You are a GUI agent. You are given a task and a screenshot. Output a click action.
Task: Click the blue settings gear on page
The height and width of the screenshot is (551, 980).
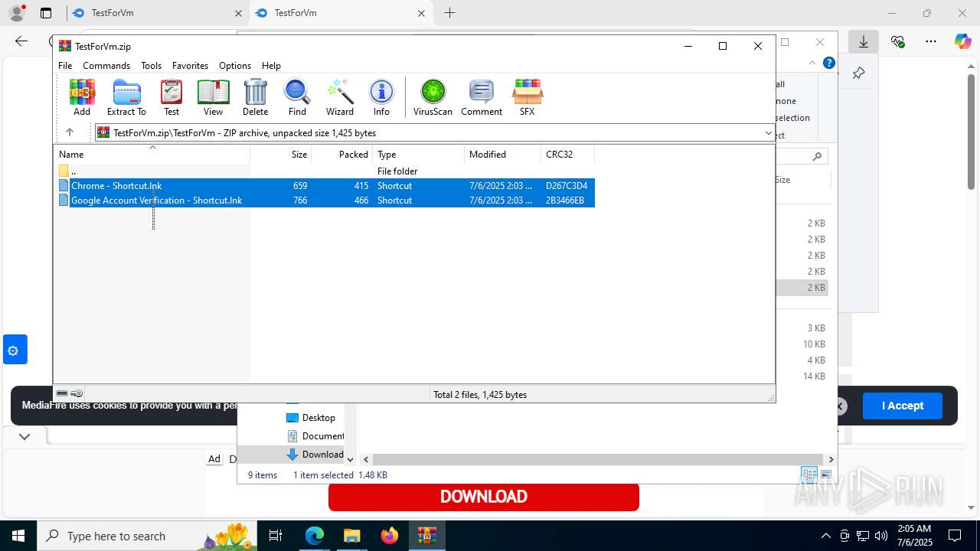14,351
